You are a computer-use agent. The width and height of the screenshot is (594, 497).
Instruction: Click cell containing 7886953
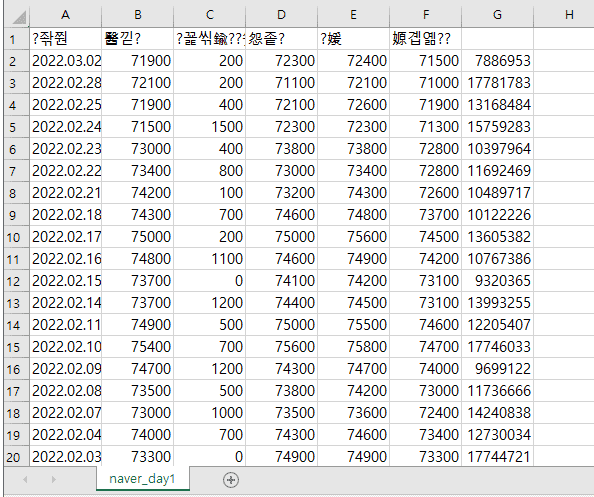pyautogui.click(x=497, y=61)
